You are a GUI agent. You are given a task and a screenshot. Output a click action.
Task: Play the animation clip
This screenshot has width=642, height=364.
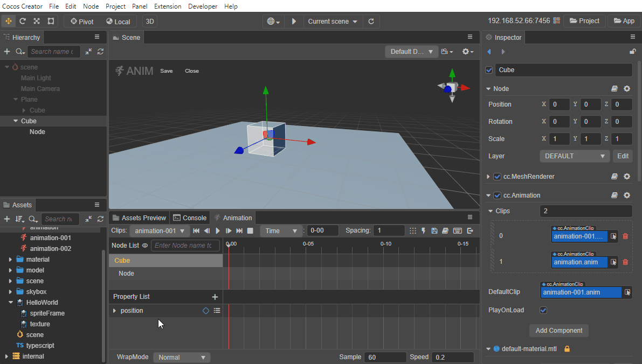pos(218,230)
